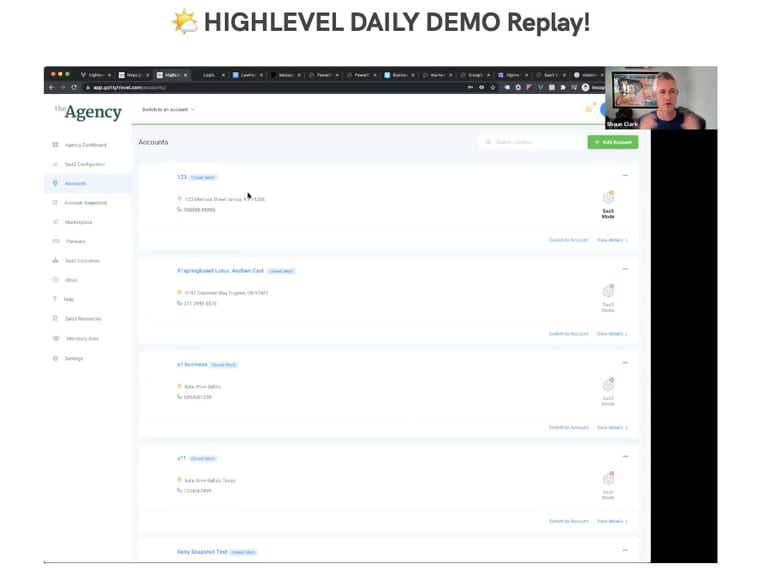Click SaaS Mode icon on 91springboard card
The height and width of the screenshot is (573, 768).
tap(608, 291)
